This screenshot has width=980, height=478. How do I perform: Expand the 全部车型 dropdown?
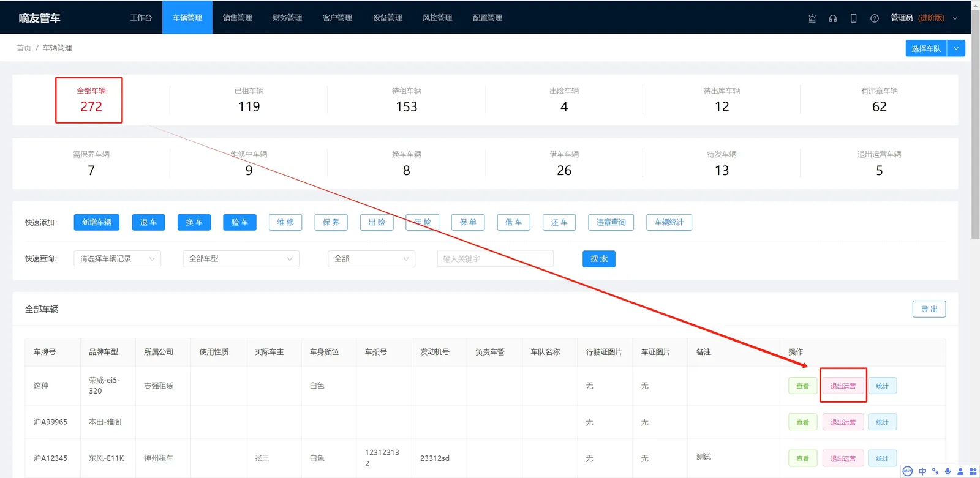[x=241, y=259]
